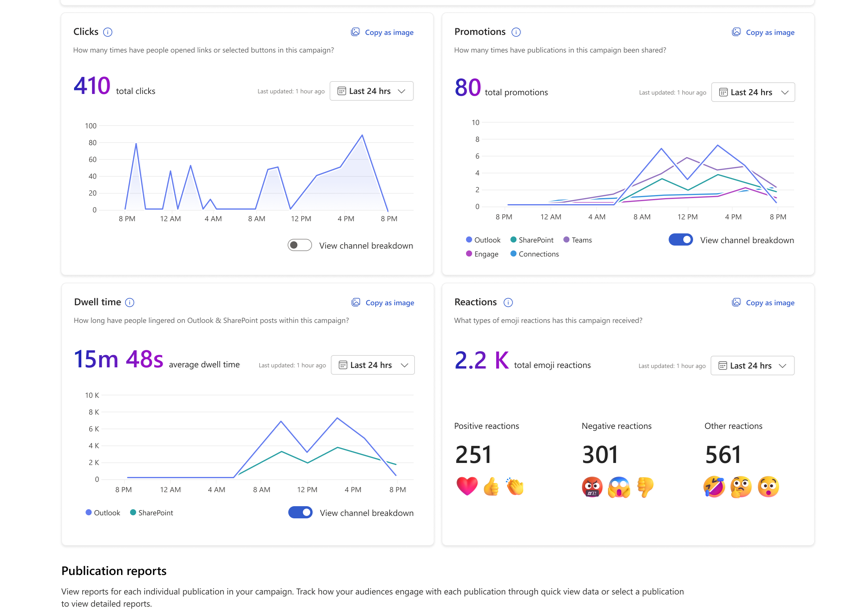
Task: Click the thumbs up emoji in Positive reactions
Action: [x=491, y=487]
